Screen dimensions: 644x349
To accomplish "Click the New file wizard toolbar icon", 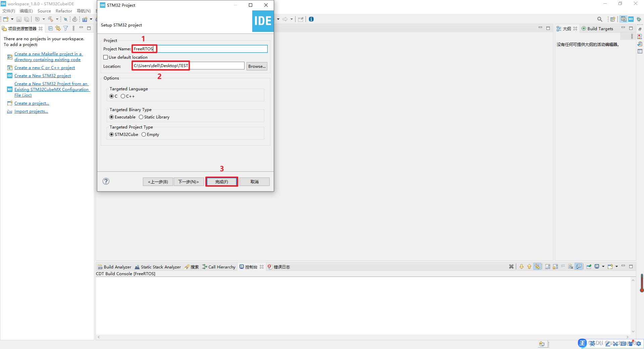I will pos(6,19).
